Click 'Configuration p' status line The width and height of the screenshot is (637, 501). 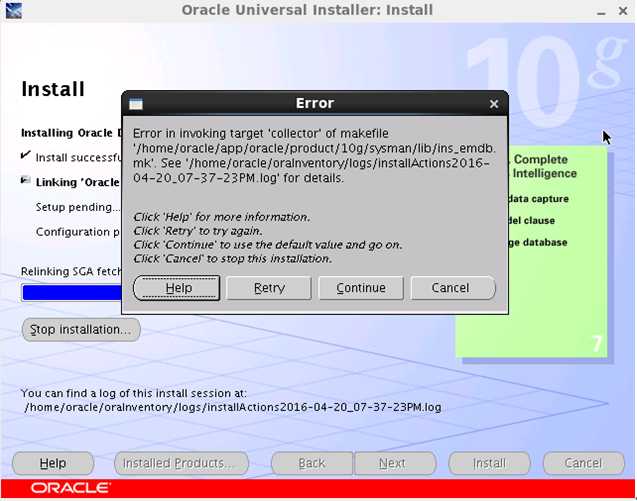click(x=78, y=232)
